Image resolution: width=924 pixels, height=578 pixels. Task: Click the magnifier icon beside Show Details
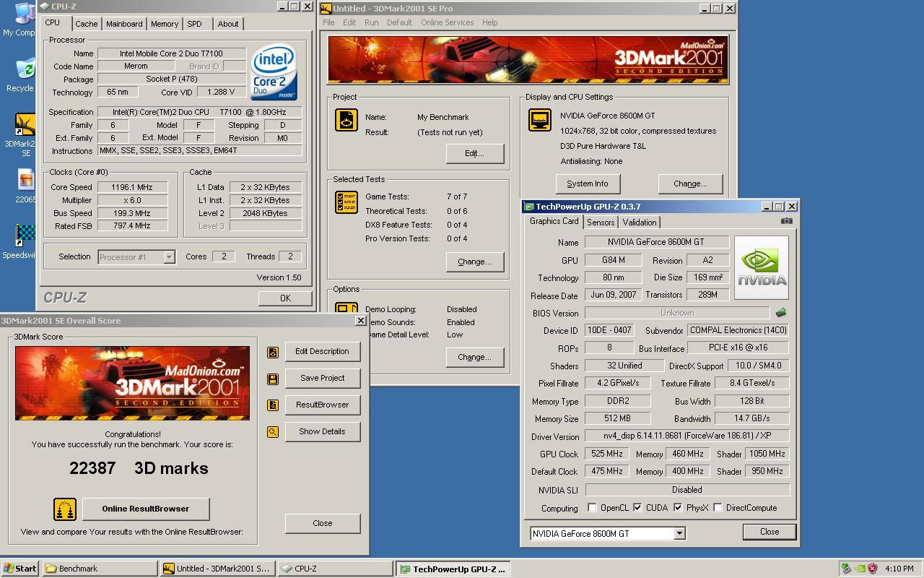(273, 432)
